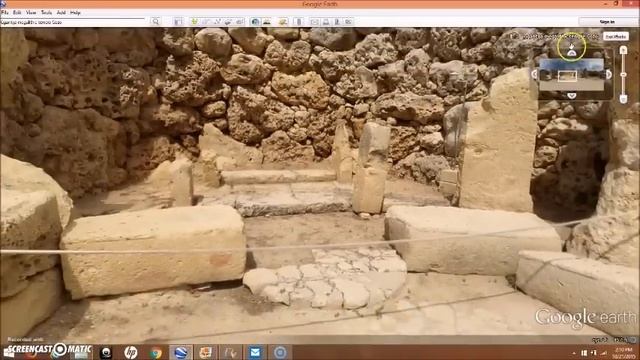Open the File menu
Image resolution: width=640 pixels, height=360 pixels.
click(x=5, y=13)
